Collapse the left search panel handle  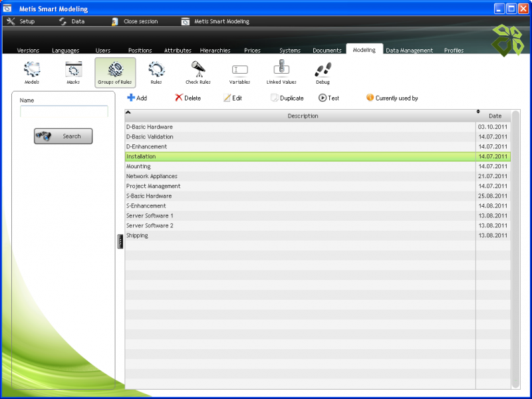coord(120,242)
